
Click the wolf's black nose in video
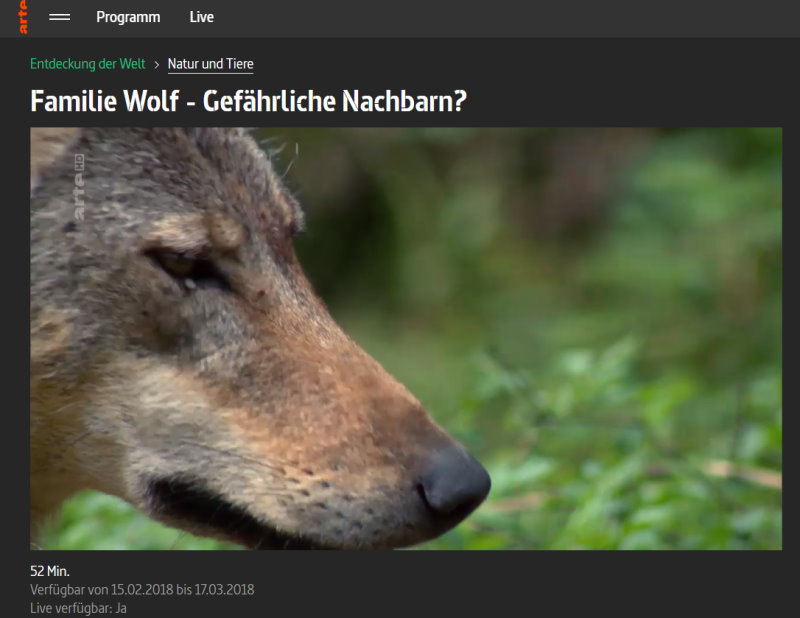point(455,483)
